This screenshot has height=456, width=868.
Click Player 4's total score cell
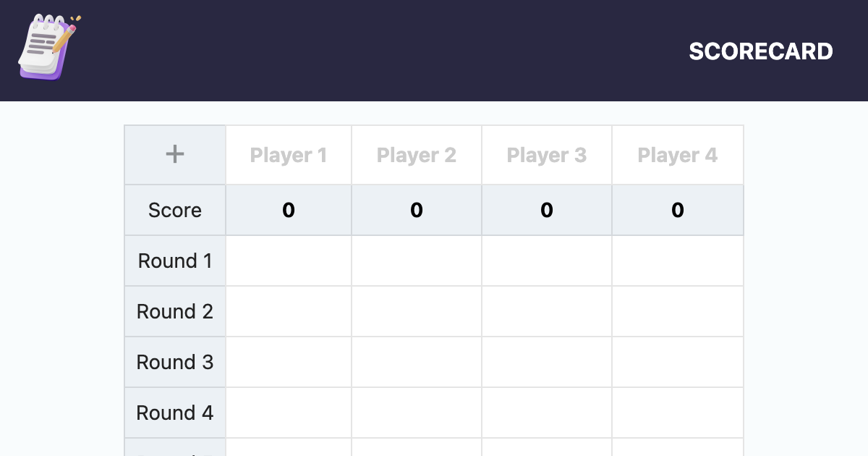pyautogui.click(x=677, y=211)
